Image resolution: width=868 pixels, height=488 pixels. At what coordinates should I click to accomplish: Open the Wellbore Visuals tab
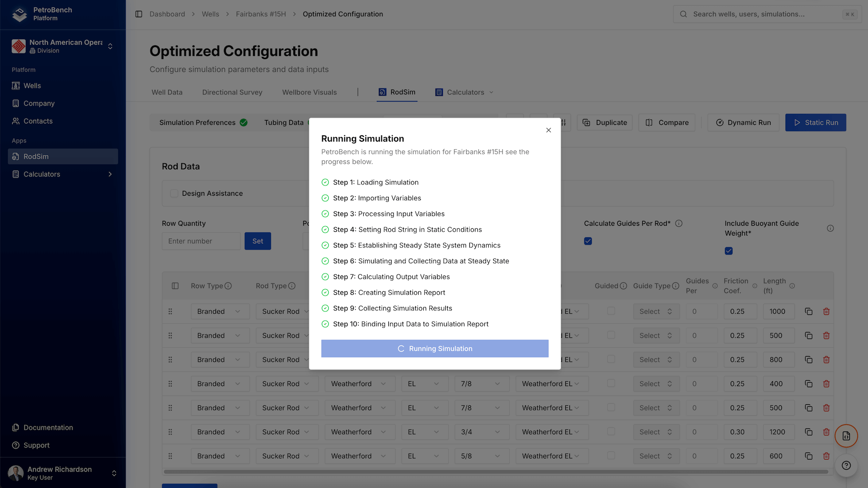tap(310, 92)
